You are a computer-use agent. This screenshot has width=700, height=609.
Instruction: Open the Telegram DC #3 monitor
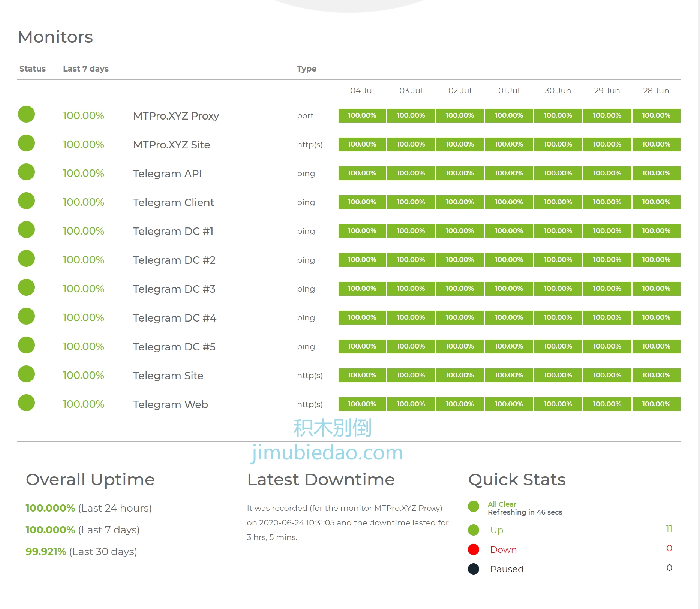(174, 289)
